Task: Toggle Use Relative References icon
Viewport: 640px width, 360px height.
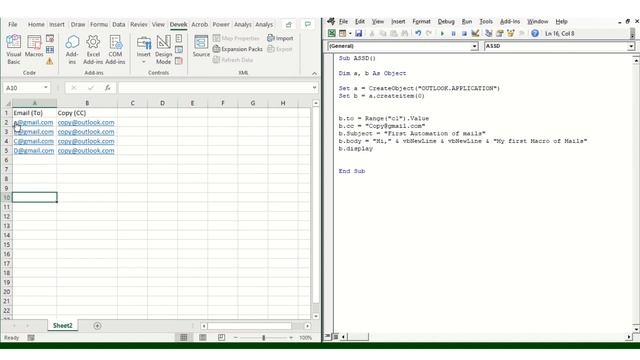Action: point(50,50)
